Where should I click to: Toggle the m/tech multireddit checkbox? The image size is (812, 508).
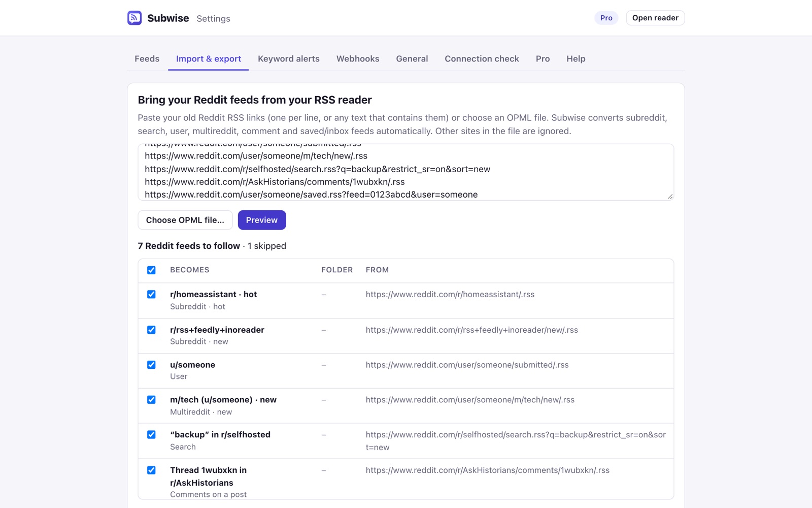point(151,400)
